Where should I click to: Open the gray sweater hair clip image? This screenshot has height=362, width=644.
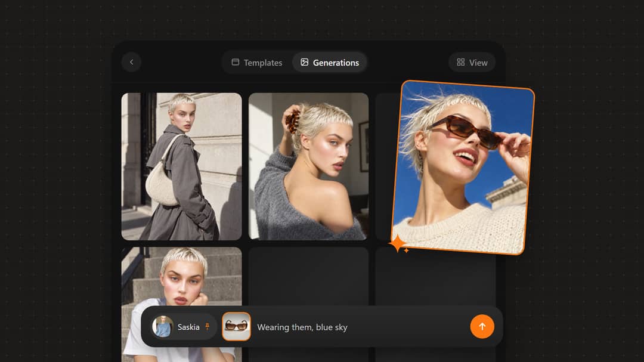(x=308, y=166)
